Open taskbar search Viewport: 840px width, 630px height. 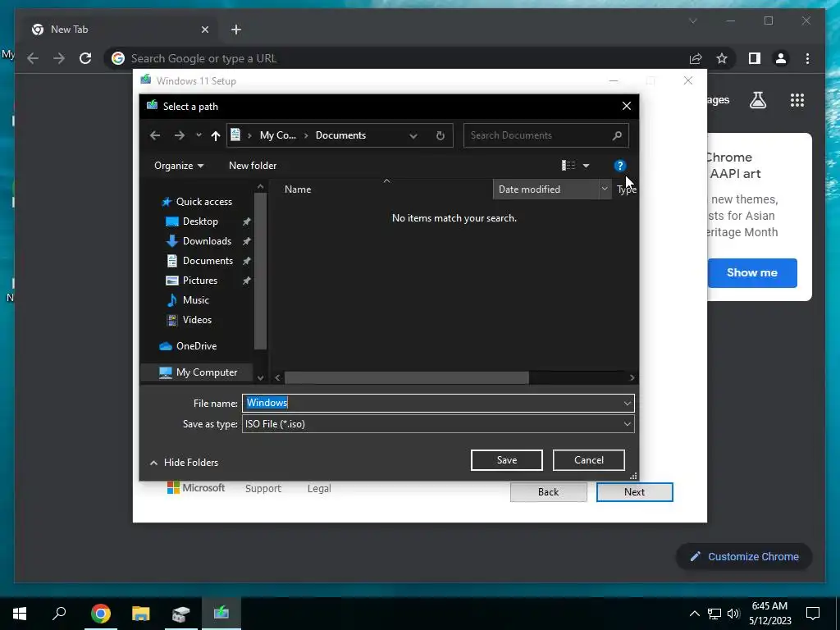click(59, 613)
